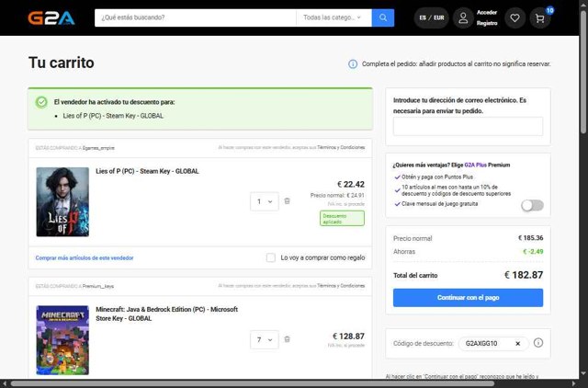Image resolution: width=588 pixels, height=388 pixels.
Task: Open the ES / EUR language selector
Action: click(x=432, y=17)
